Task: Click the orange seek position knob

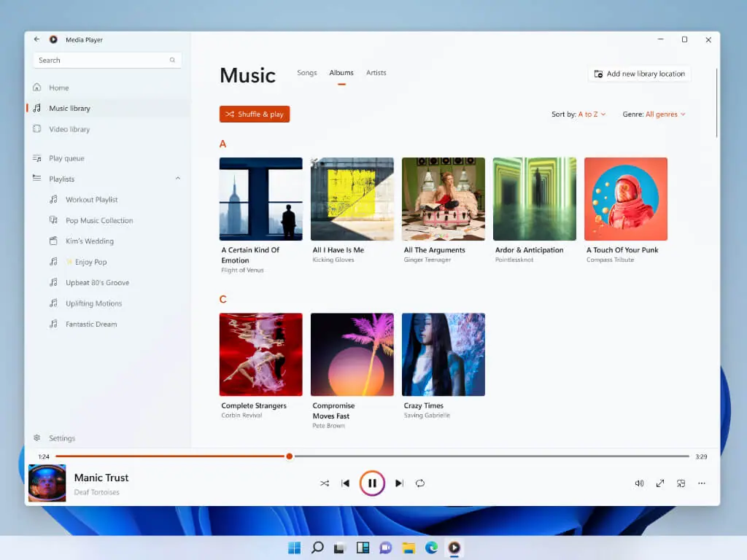Action: [x=289, y=456]
